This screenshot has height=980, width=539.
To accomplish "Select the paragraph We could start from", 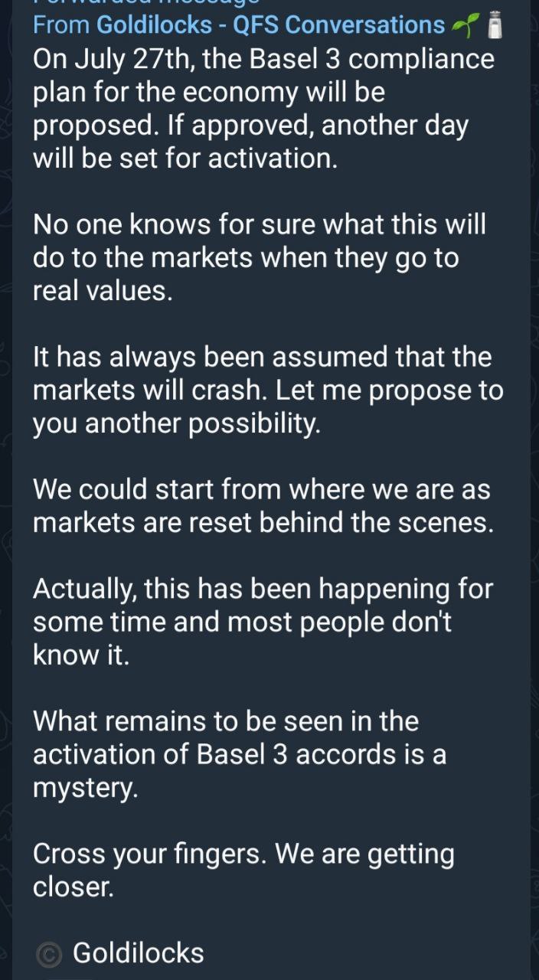I will click(x=262, y=506).
